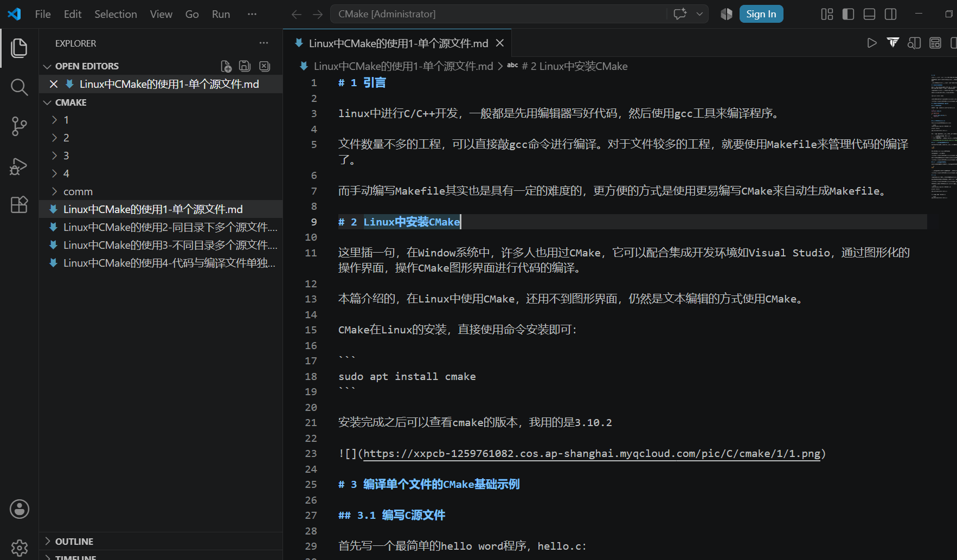Click the markdown file icon in breadcrumb

click(304, 66)
